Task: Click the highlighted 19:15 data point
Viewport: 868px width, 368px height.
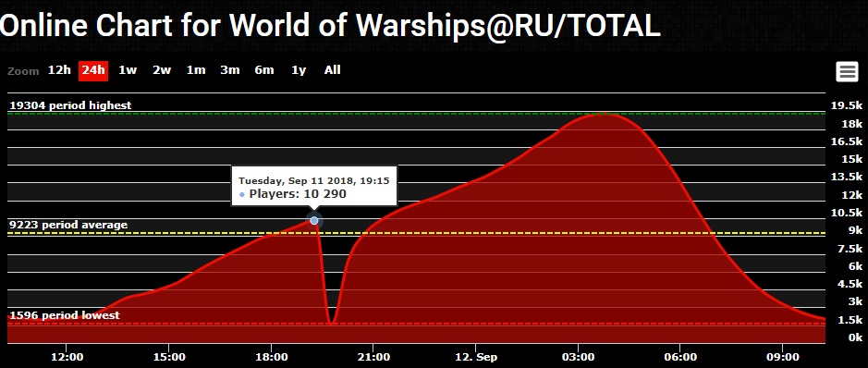Action: pos(314,221)
